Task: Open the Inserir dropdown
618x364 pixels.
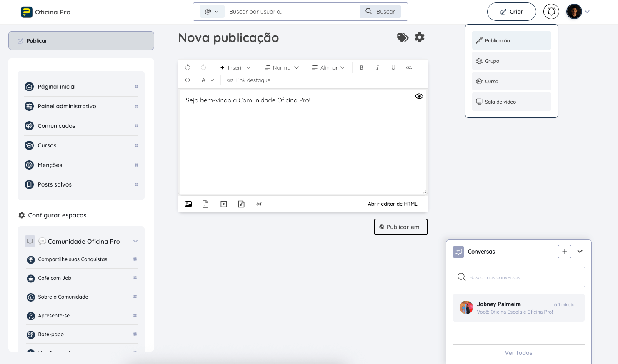Action: point(235,67)
